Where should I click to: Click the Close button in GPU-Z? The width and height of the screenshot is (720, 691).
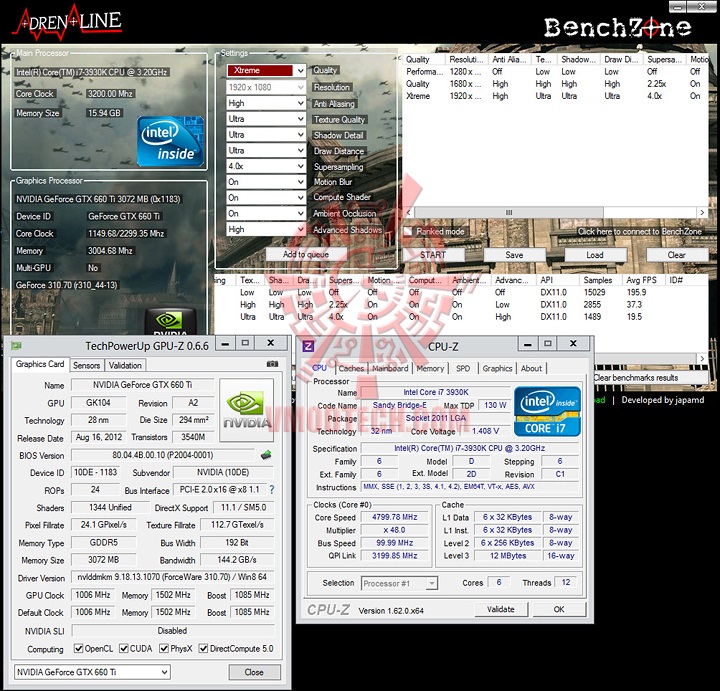pos(254,672)
